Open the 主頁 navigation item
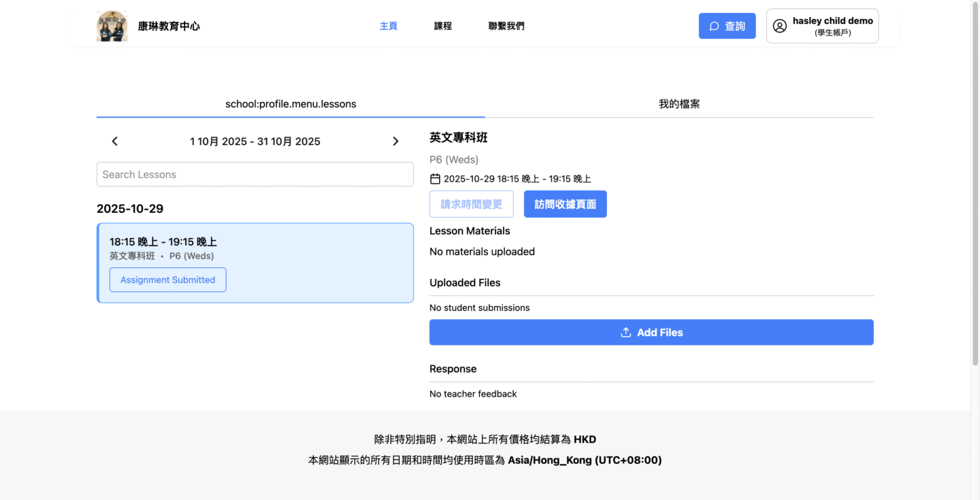 tap(388, 26)
